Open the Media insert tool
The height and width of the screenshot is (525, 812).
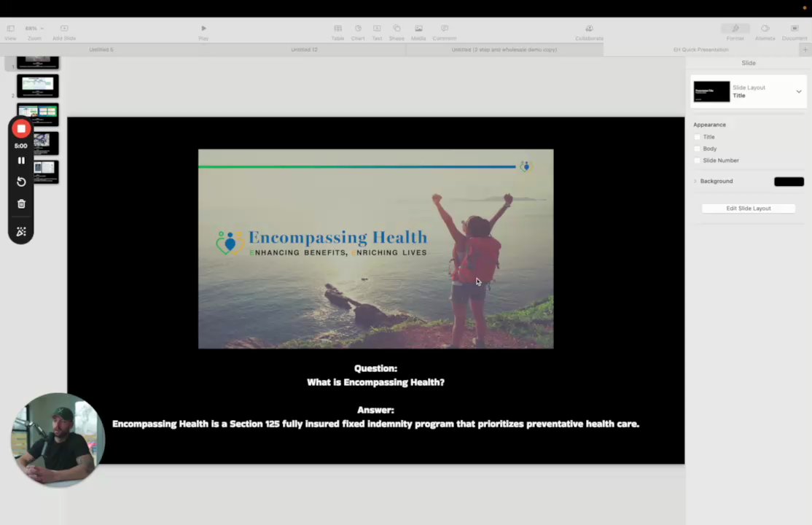pos(418,31)
